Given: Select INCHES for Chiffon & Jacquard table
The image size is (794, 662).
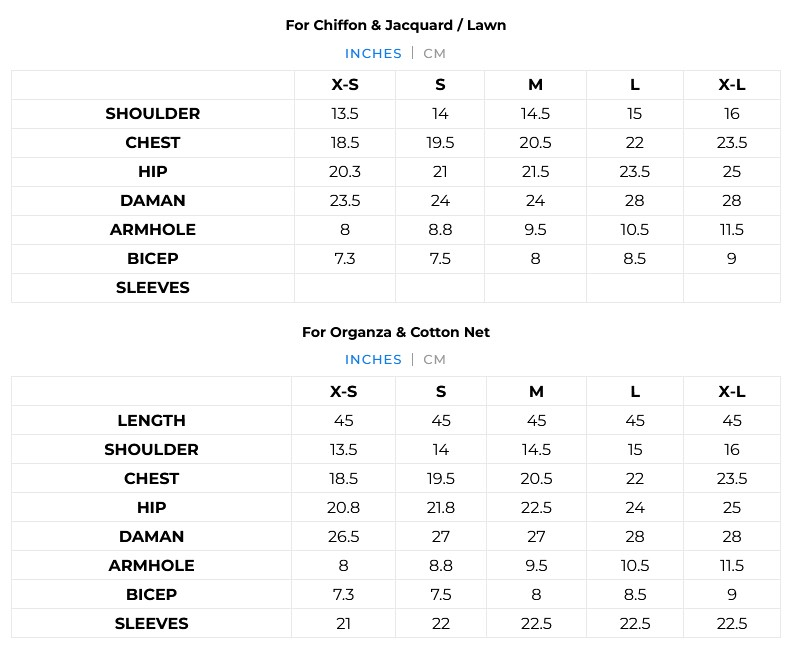Looking at the screenshot, I should [373, 54].
